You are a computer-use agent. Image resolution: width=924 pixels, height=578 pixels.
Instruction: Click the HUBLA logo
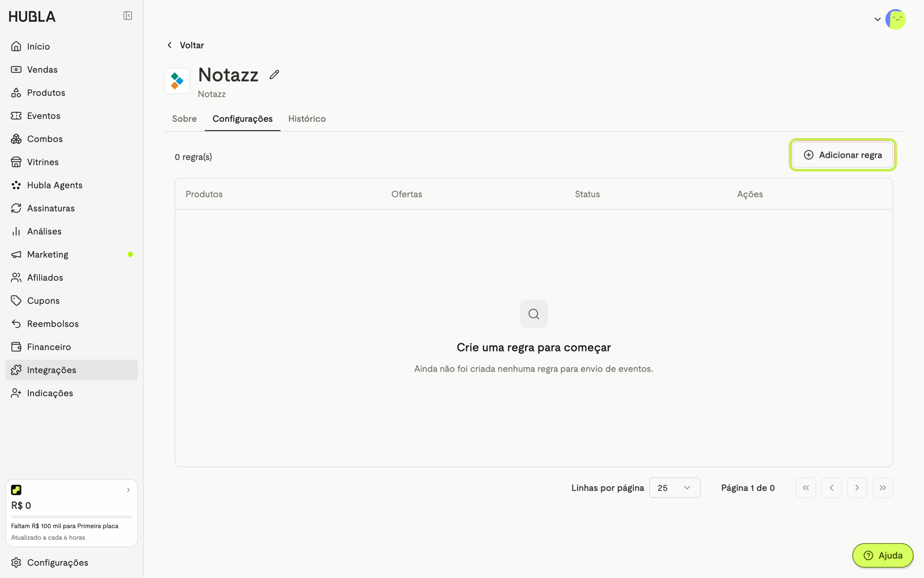tap(32, 17)
